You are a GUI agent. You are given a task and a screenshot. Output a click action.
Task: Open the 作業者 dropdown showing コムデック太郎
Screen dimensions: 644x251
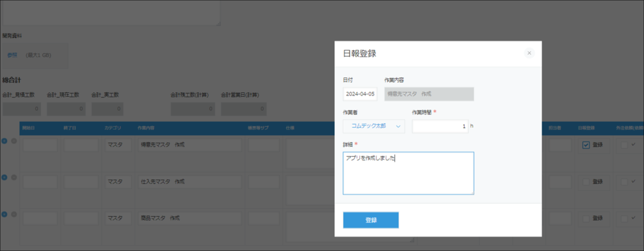[x=374, y=126]
